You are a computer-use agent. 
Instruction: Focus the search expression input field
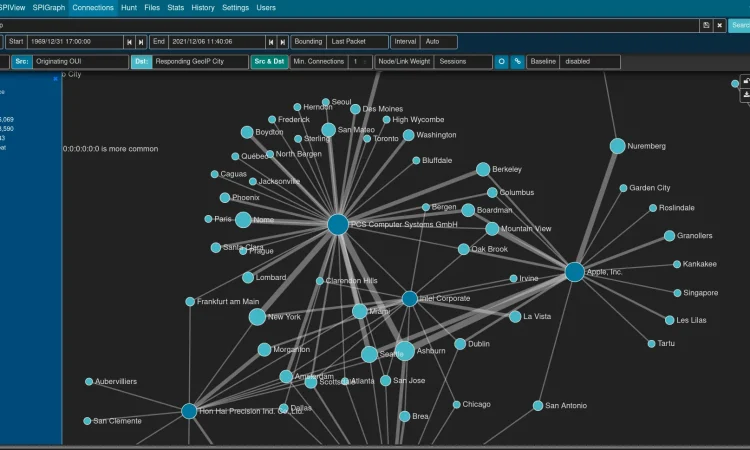[x=349, y=25]
